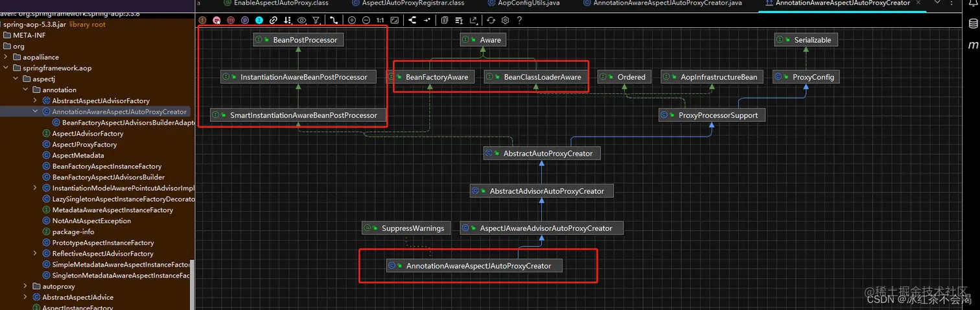Select the Serializable diagram node
Screen dimensions: 980x310
(x=806, y=40)
